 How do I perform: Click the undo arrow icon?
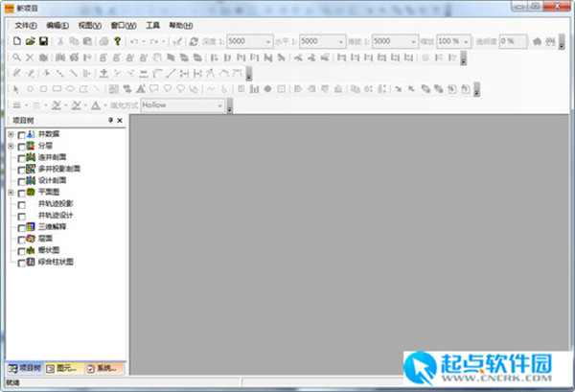[134, 41]
